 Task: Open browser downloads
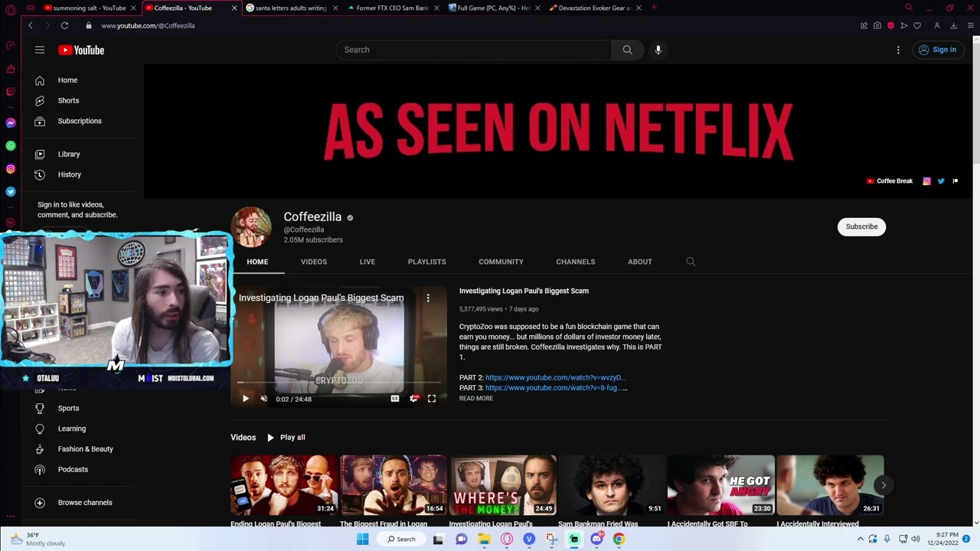pos(953,25)
